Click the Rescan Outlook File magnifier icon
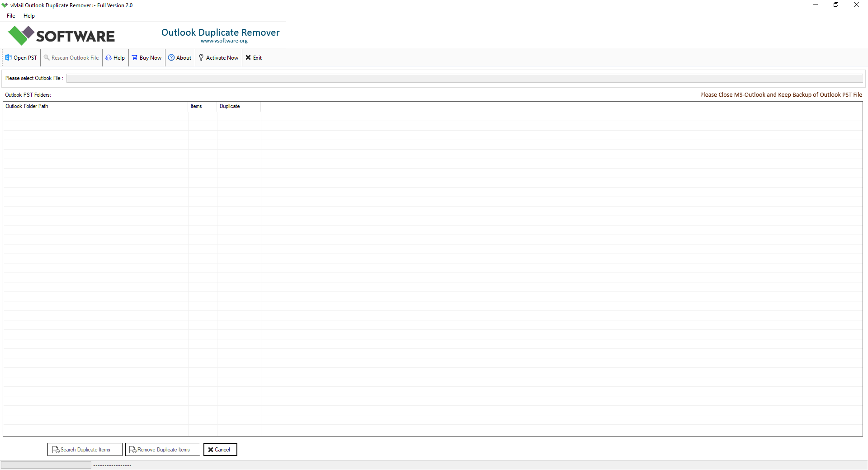Screen dimensions: 868x470 tap(47, 57)
